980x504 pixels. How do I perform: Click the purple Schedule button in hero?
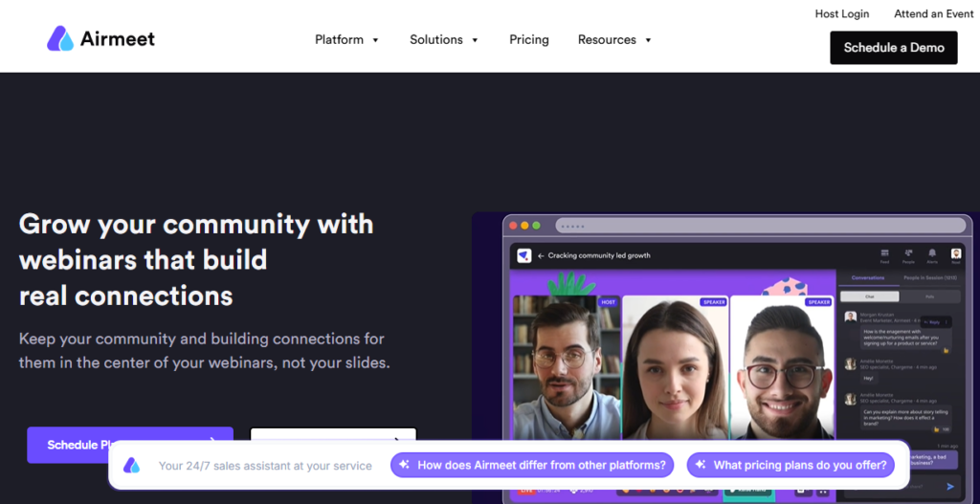pos(130,445)
